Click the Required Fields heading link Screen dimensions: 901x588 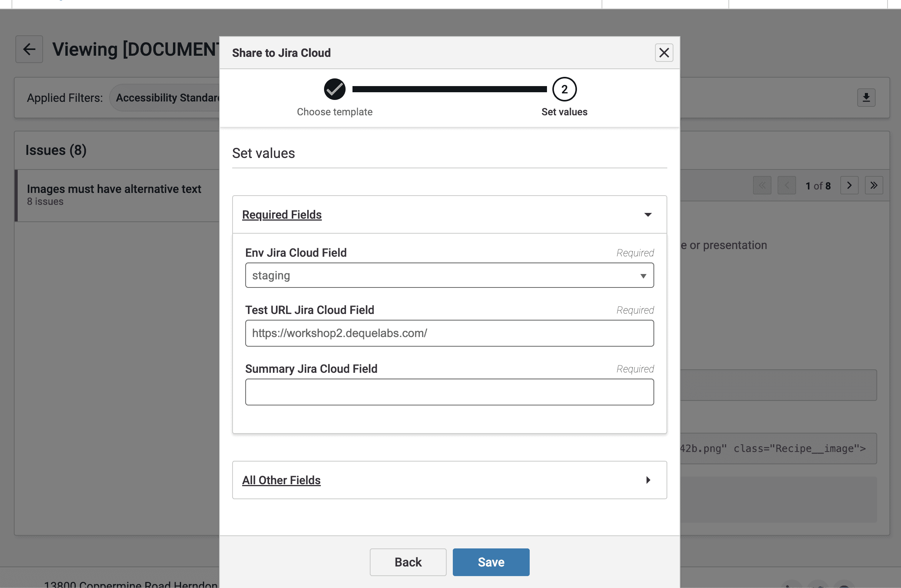click(x=282, y=214)
